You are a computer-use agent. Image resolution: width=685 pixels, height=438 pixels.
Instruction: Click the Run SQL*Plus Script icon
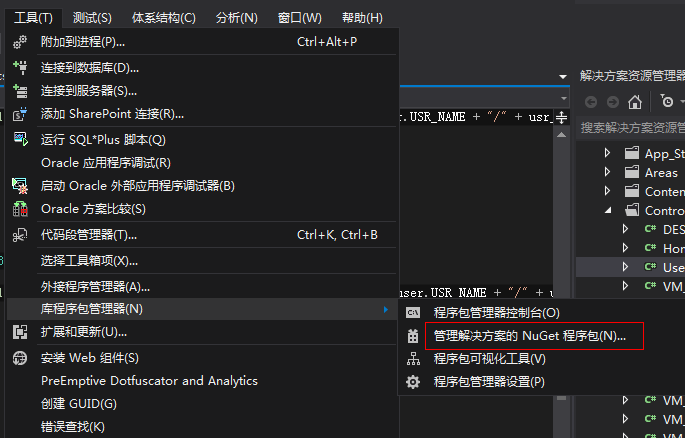coord(20,140)
